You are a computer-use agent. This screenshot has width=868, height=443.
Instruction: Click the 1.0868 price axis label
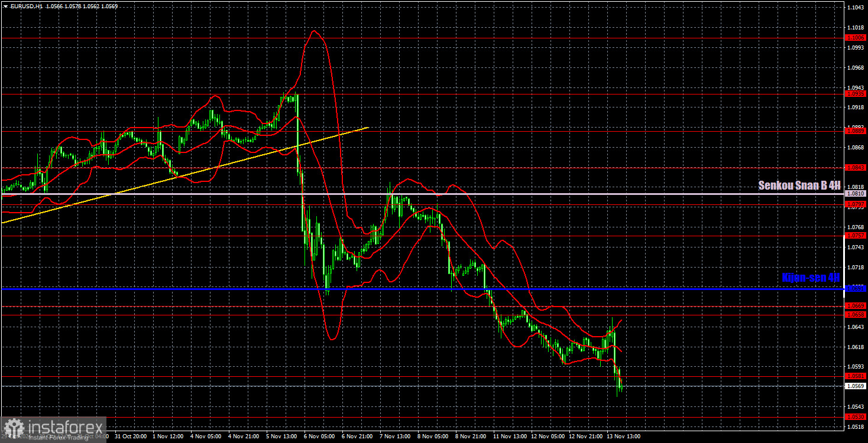coord(856,147)
